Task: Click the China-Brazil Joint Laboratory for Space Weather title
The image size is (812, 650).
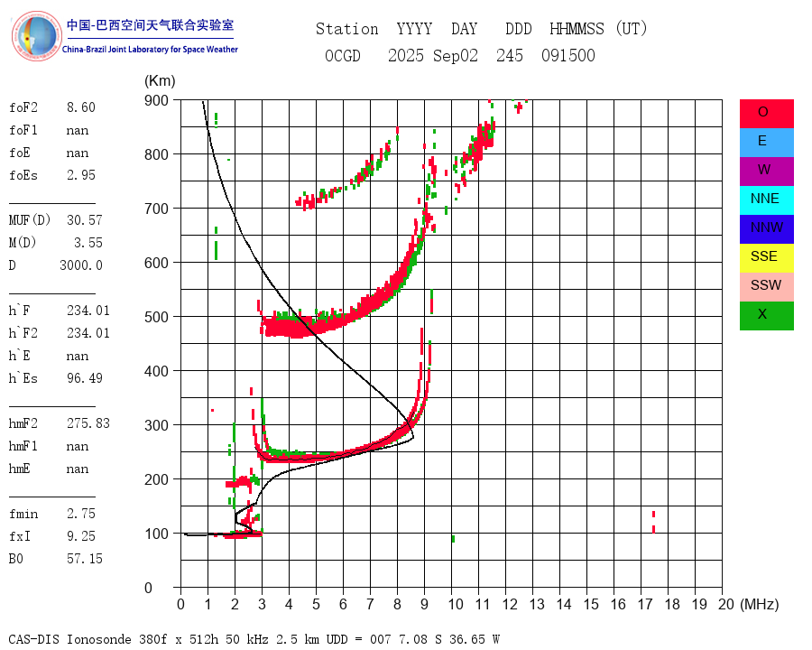Action: pyautogui.click(x=150, y=50)
